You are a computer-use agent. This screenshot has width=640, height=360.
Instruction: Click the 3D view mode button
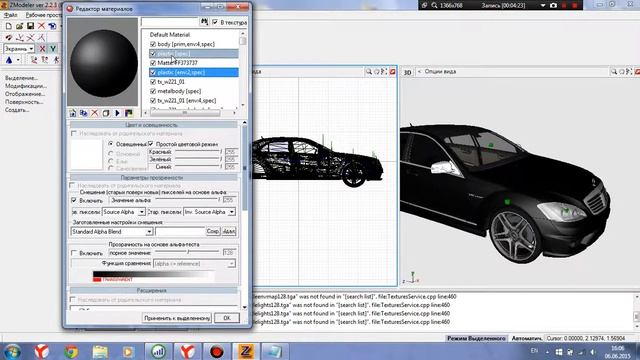(407, 72)
